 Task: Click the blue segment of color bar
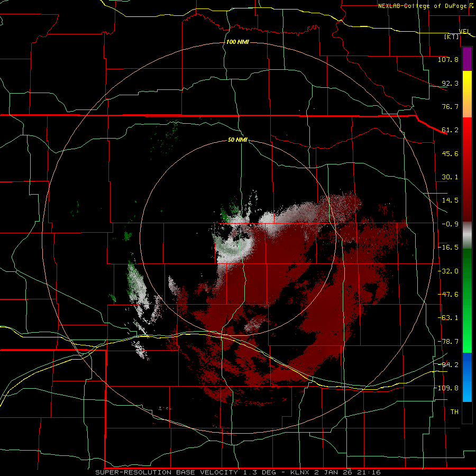(x=467, y=377)
